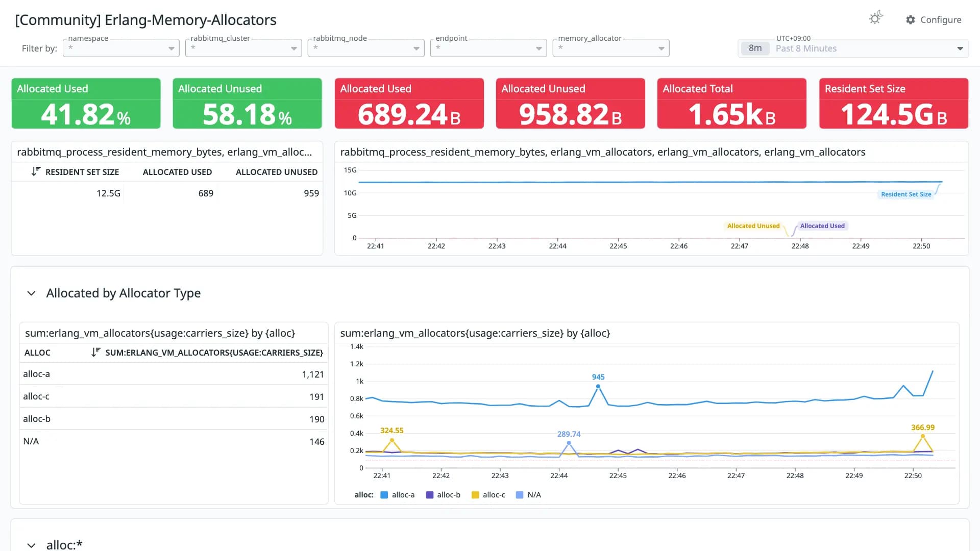Click the Allocated Used line label on chart
Image resolution: width=980 pixels, height=551 pixels.
[x=822, y=226]
